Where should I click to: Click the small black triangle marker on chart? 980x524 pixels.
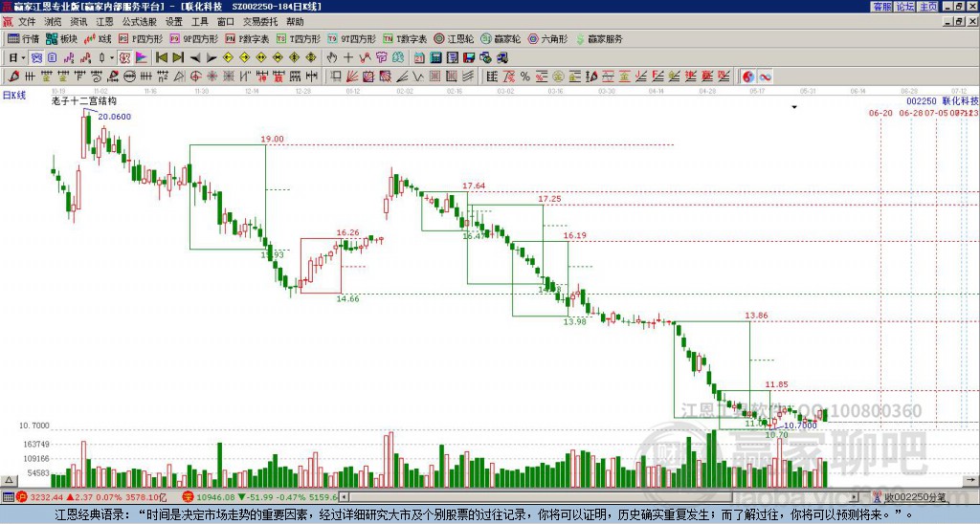(794, 107)
